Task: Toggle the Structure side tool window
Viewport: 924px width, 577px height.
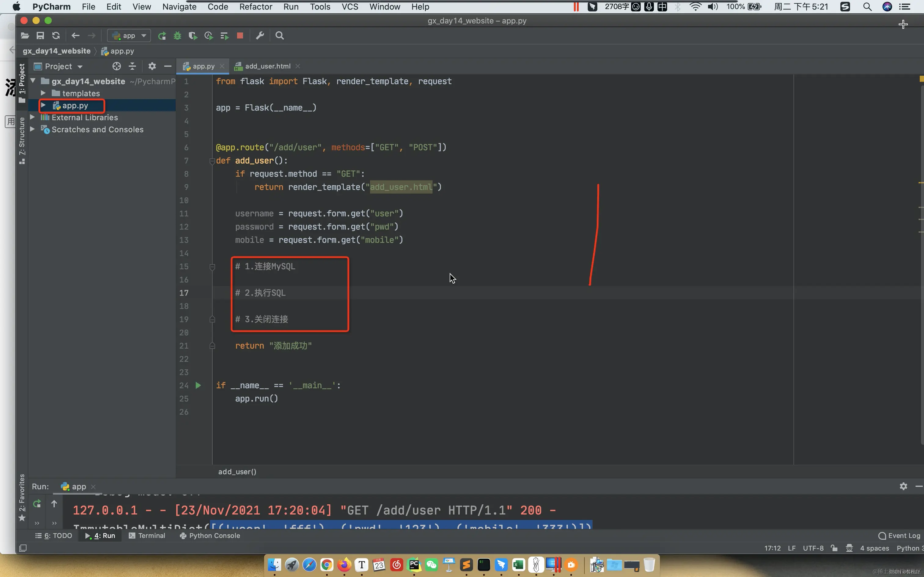Action: (22, 139)
